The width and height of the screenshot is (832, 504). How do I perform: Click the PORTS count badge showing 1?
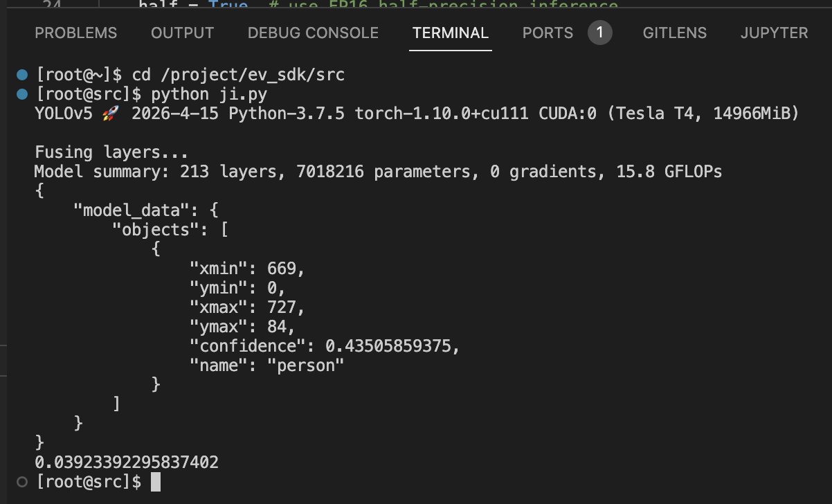(x=599, y=33)
